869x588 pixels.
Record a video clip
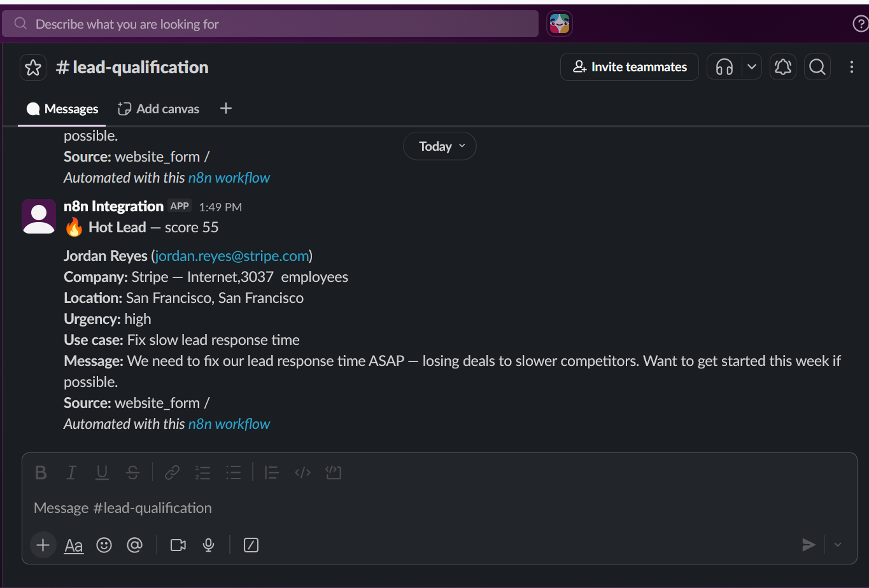tap(178, 545)
